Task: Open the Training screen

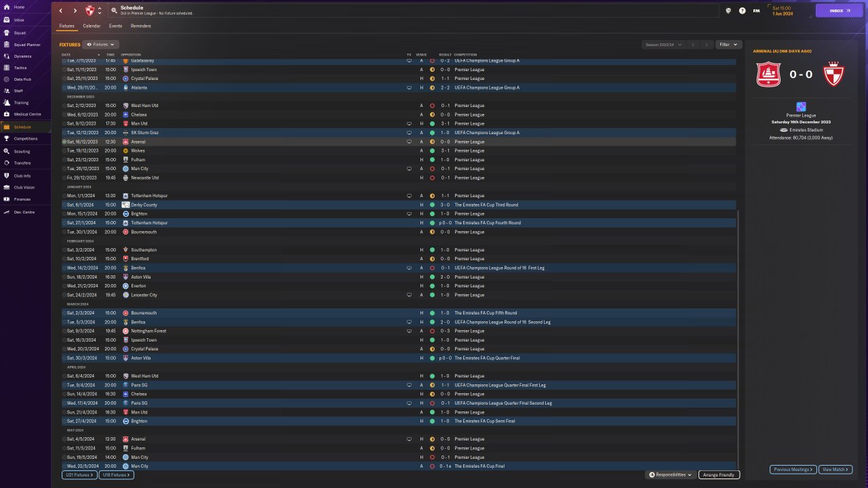Action: click(x=25, y=103)
